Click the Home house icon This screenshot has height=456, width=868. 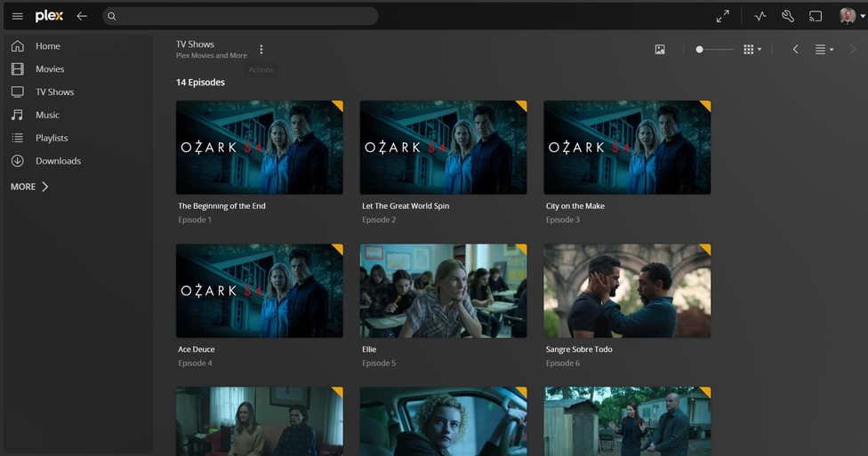(18, 46)
